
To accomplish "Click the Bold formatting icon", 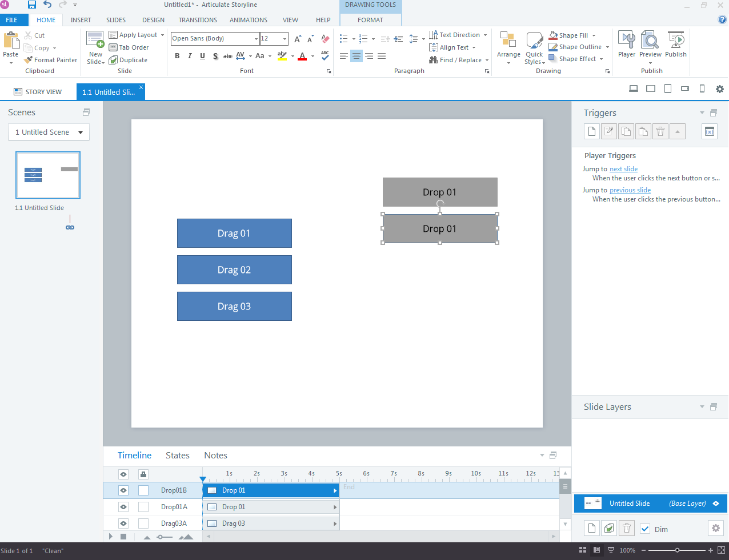I will [x=177, y=56].
